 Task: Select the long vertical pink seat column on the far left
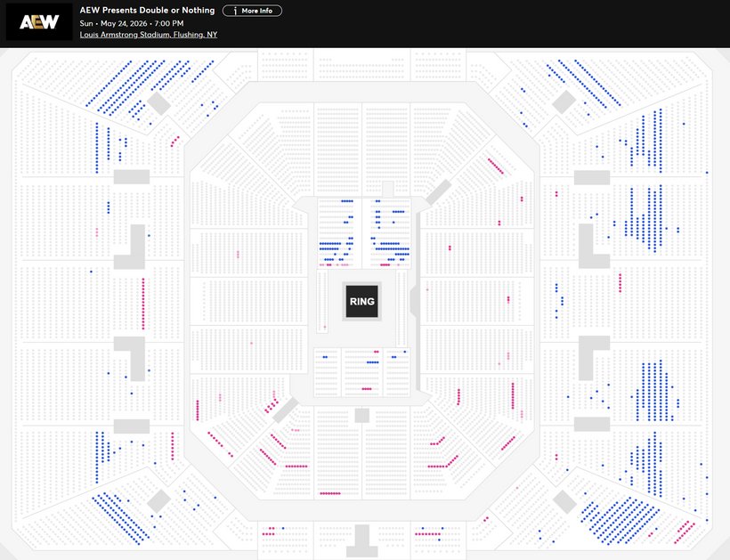[x=142, y=303]
